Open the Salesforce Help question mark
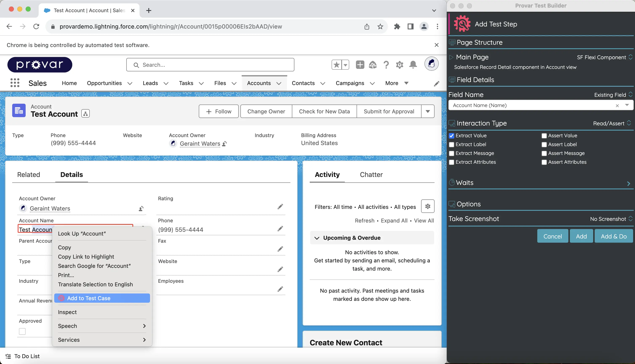 [x=386, y=65]
